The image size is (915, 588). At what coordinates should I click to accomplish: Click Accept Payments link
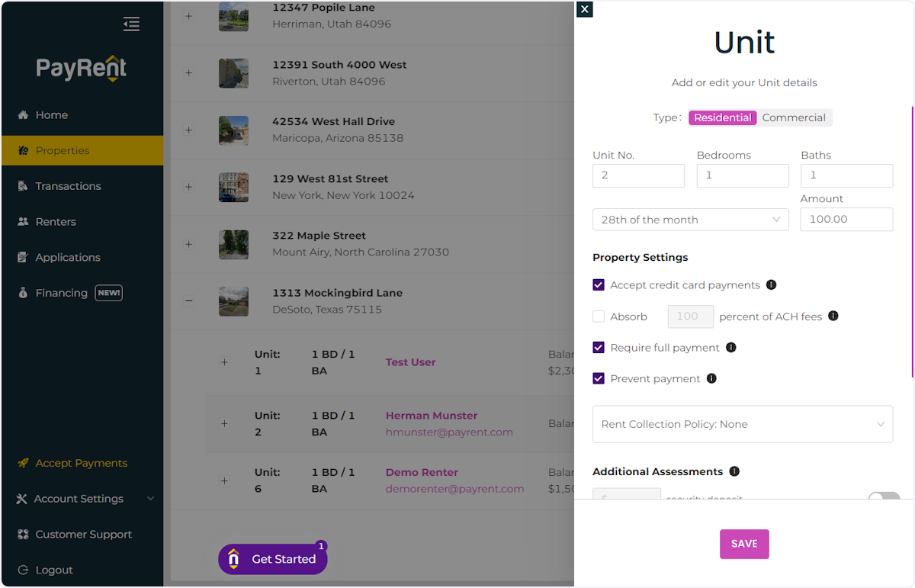coord(82,463)
